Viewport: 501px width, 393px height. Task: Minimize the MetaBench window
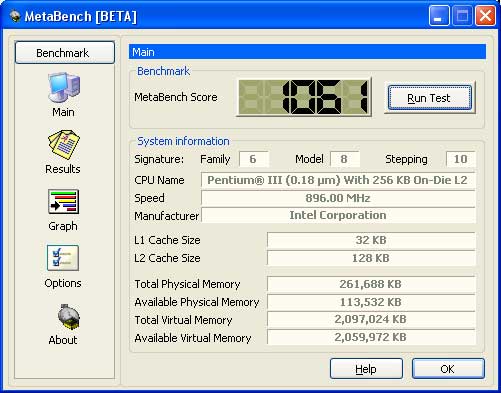439,16
